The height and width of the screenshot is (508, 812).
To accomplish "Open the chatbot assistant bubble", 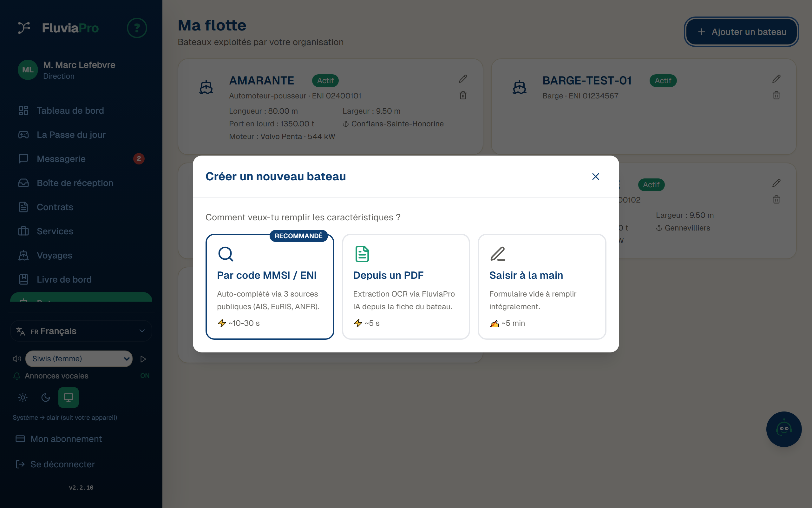I will [x=784, y=429].
